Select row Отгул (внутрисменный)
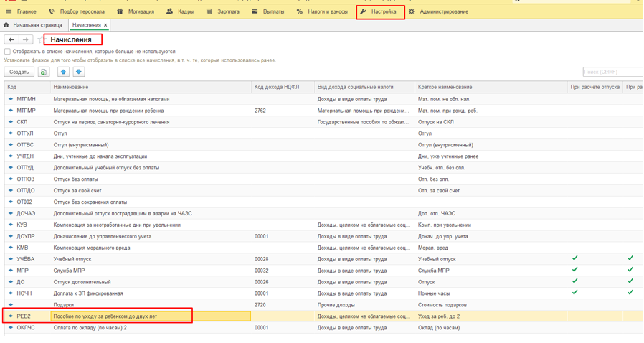 (323, 145)
